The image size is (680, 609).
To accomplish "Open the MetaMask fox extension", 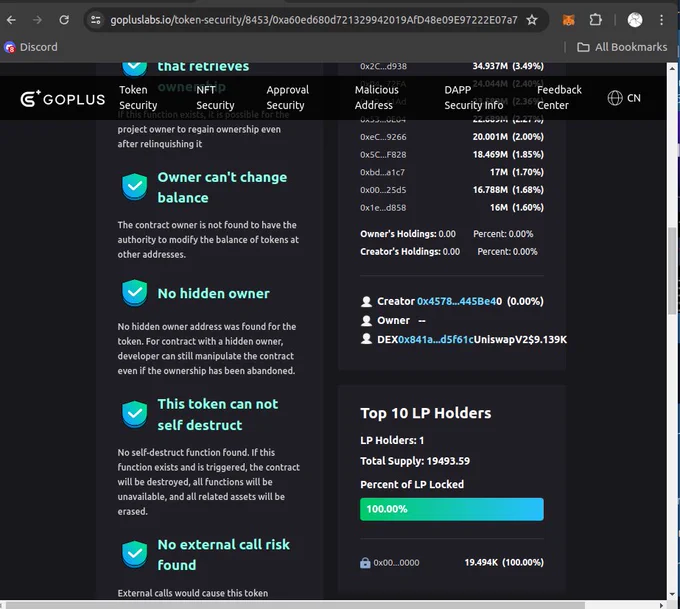I will click(569, 20).
